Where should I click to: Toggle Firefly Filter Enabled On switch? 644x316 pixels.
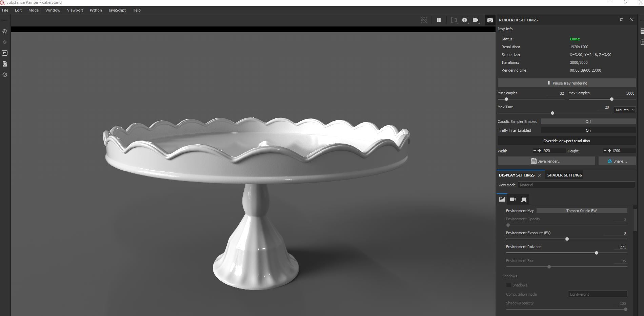tap(588, 130)
